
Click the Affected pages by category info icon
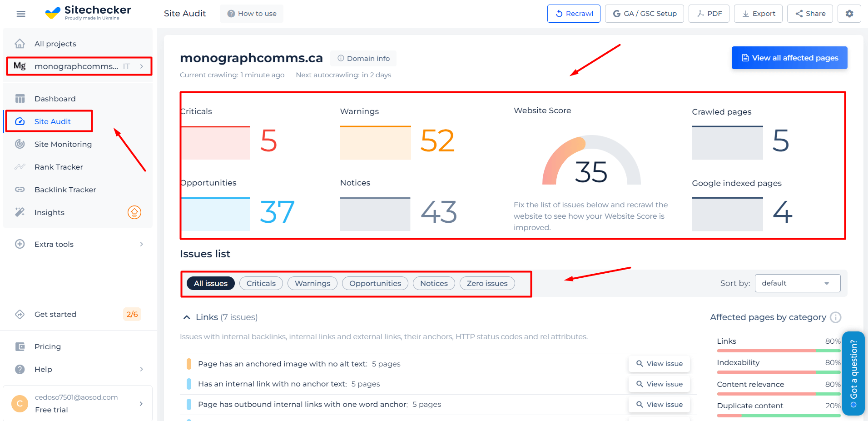click(x=835, y=317)
